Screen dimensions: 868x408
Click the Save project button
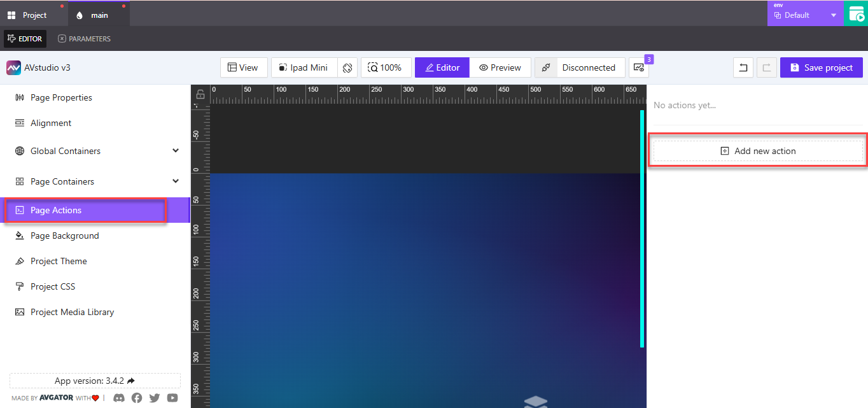pyautogui.click(x=821, y=67)
